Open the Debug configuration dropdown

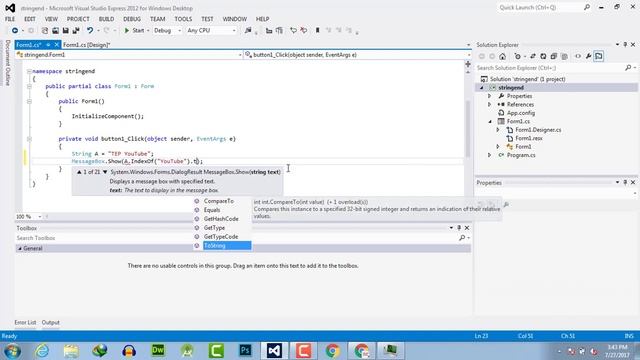point(167,31)
